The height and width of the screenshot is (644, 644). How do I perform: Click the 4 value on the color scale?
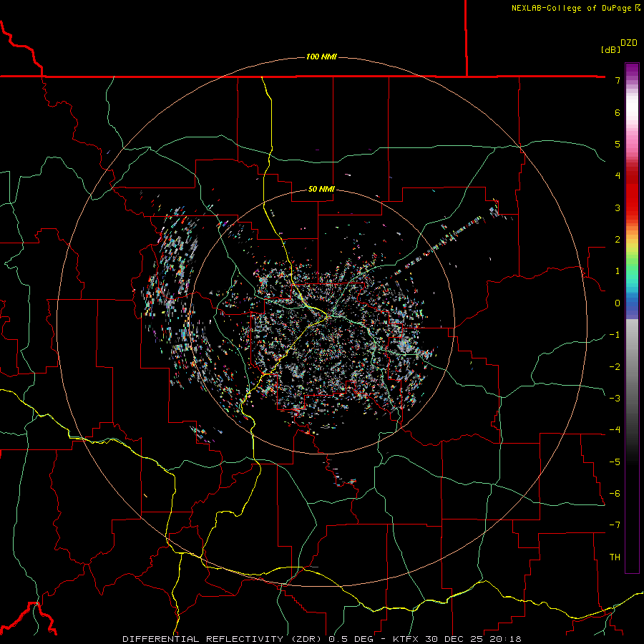[x=618, y=176]
